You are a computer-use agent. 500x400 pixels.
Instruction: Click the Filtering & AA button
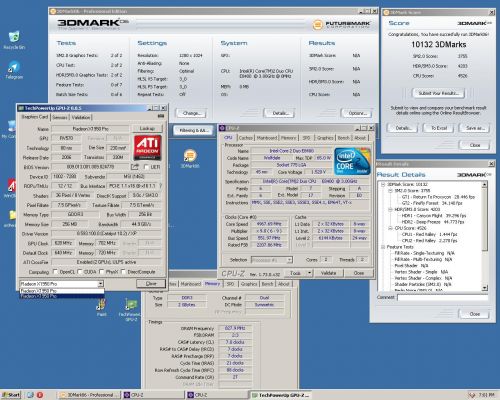(194, 130)
